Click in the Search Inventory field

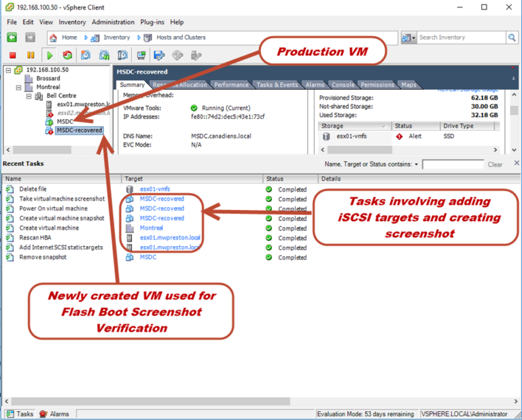pyautogui.click(x=461, y=37)
